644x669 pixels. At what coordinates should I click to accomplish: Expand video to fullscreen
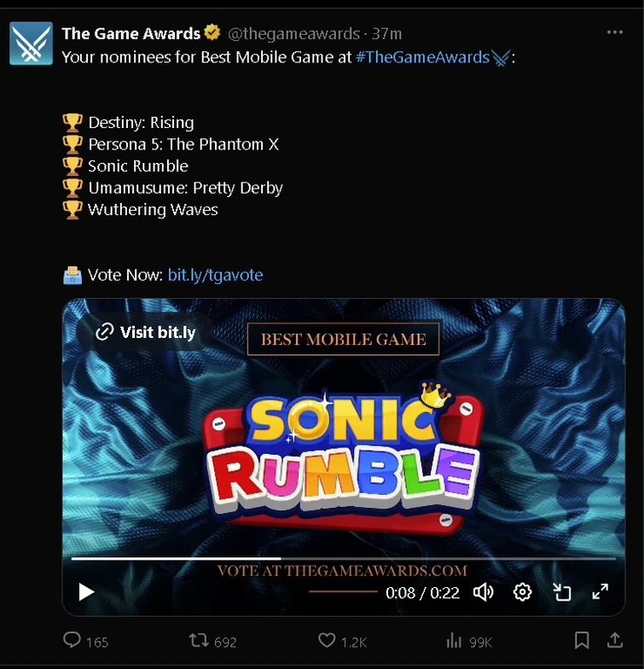(600, 591)
